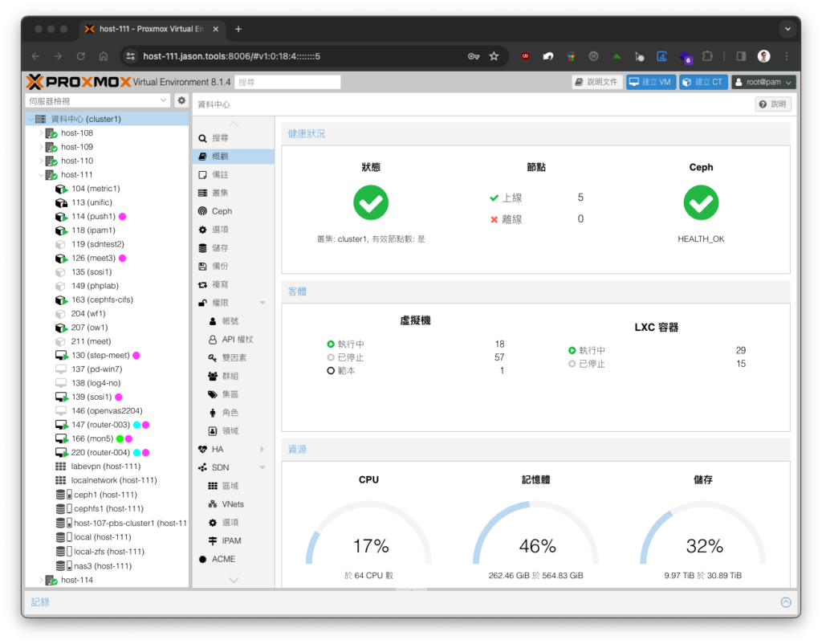
Task: Click the 137 (pd-win7) stopped VM icon
Action: [61, 369]
